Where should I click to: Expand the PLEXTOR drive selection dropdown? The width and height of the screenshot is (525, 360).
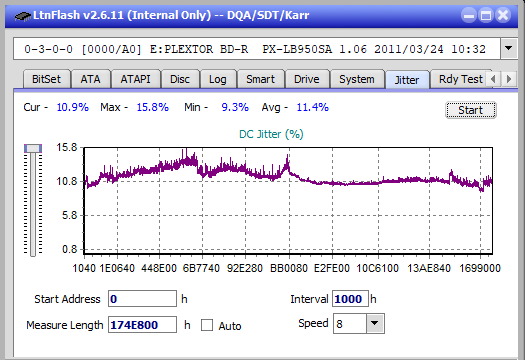[509, 49]
